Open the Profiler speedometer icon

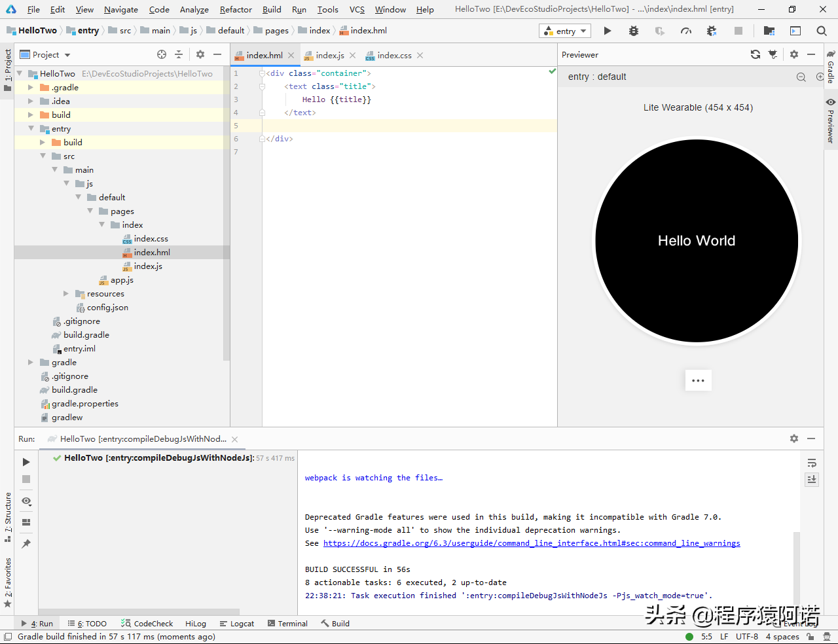(686, 31)
